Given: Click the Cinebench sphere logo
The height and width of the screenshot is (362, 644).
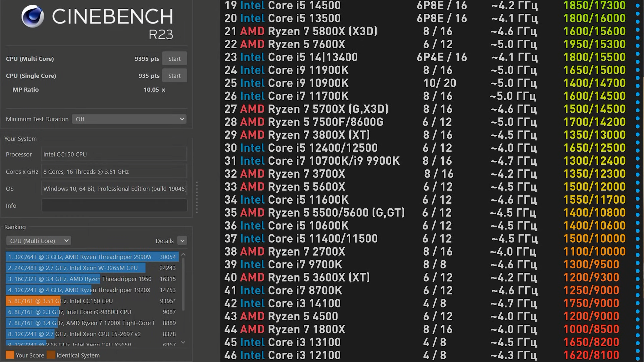Looking at the screenshot, I should click(33, 16).
